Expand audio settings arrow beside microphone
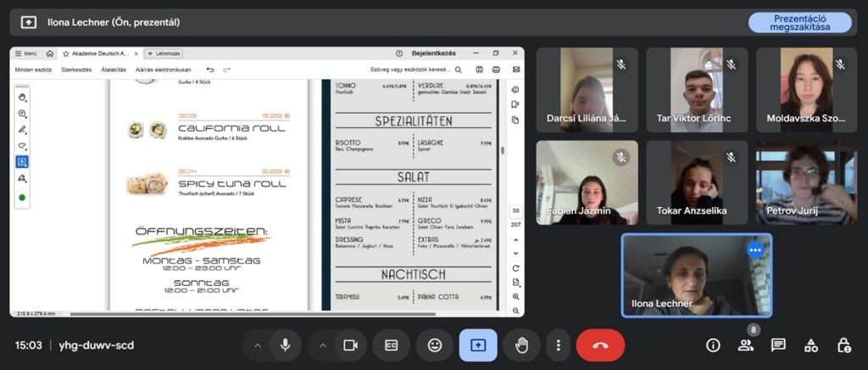The width and height of the screenshot is (868, 370). click(258, 345)
